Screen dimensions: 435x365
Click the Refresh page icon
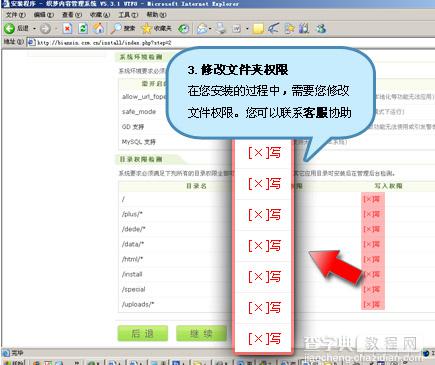coord(83,29)
